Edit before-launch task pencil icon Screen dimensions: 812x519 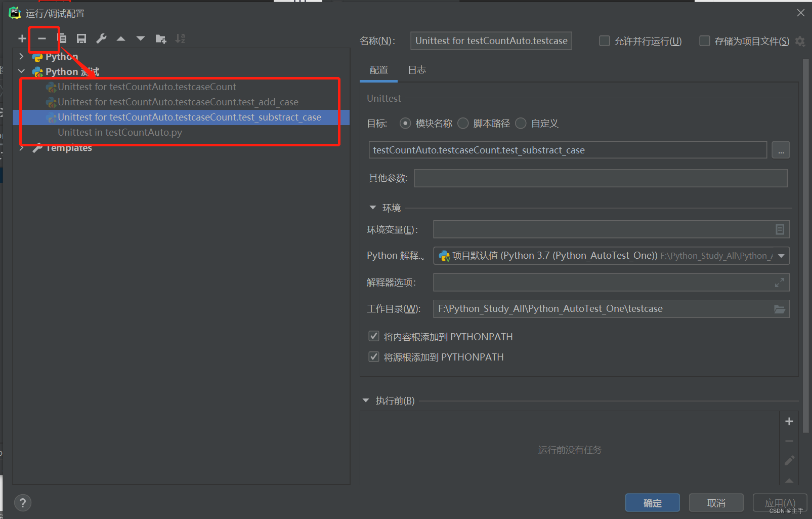[789, 460]
